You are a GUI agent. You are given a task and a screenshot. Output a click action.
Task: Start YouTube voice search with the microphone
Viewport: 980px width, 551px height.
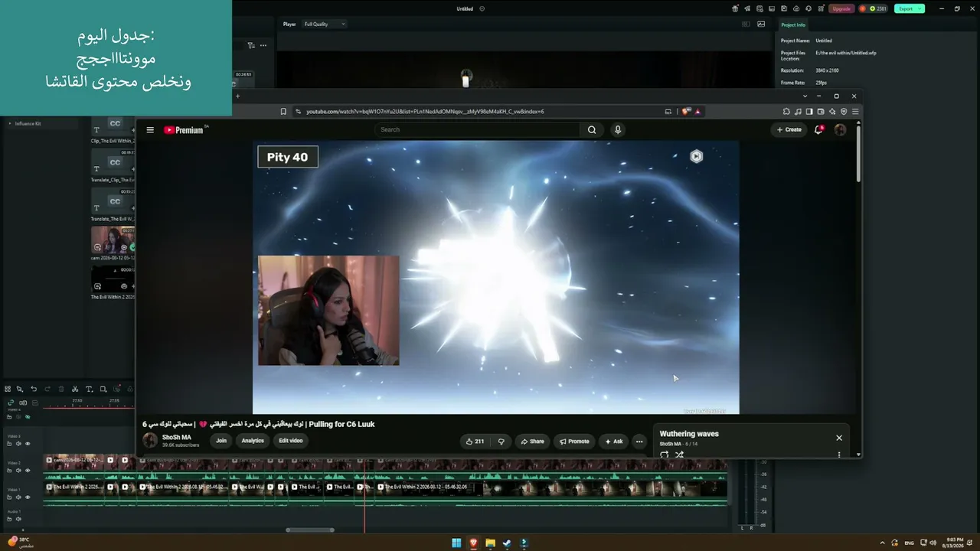coord(618,130)
